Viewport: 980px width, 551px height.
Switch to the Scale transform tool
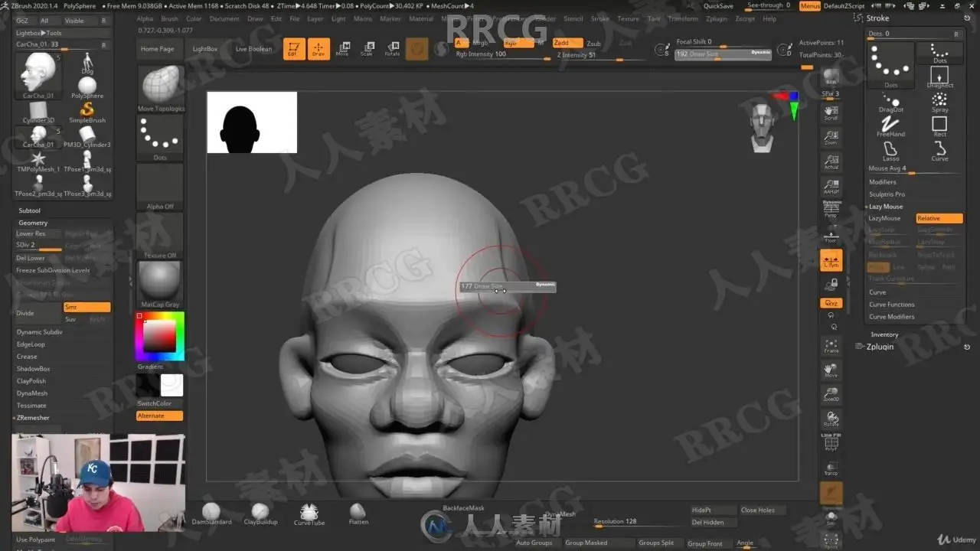point(367,49)
